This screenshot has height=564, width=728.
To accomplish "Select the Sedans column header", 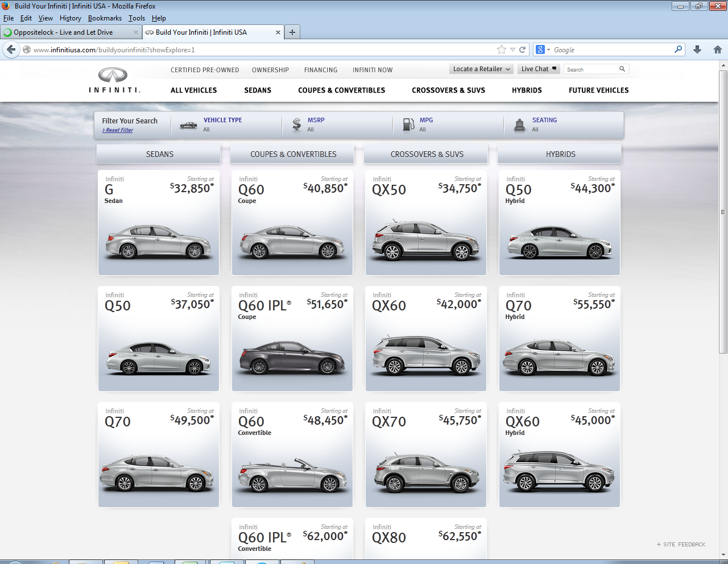I will [x=159, y=154].
